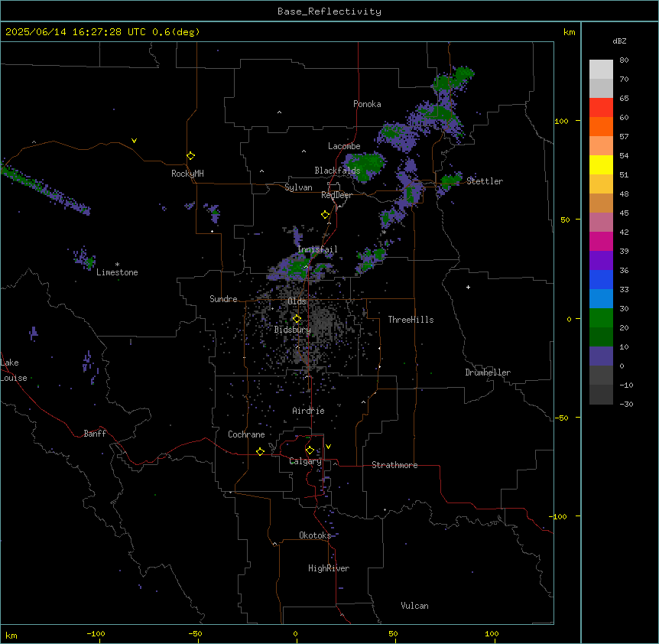The image size is (659, 644).
Task: Select the ThreeHills label
Action: coord(411,320)
